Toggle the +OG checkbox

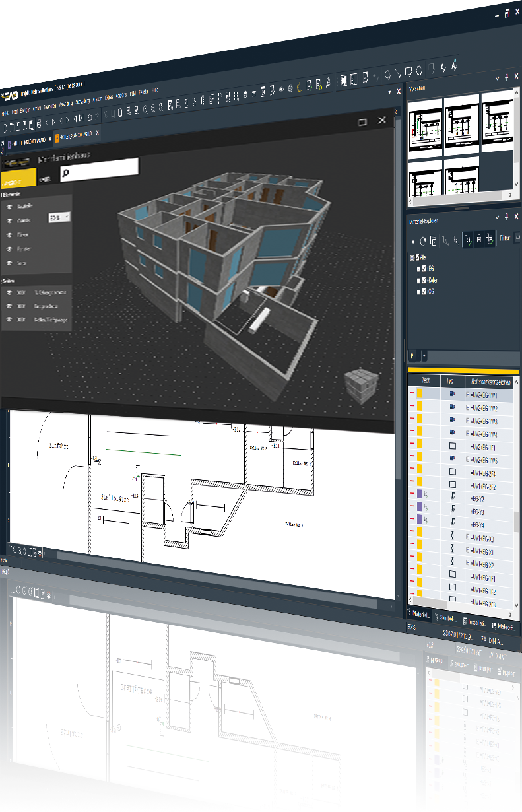click(x=424, y=291)
